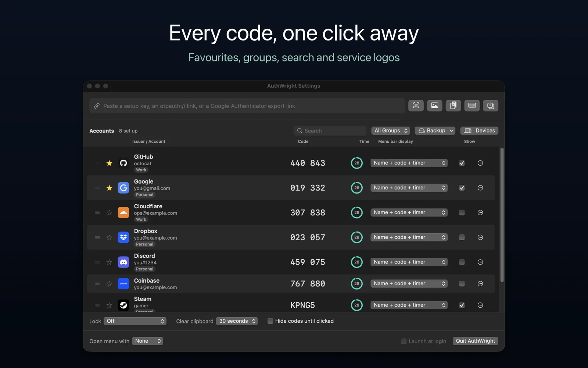Open the Lock dropdown set to Off

(135, 321)
